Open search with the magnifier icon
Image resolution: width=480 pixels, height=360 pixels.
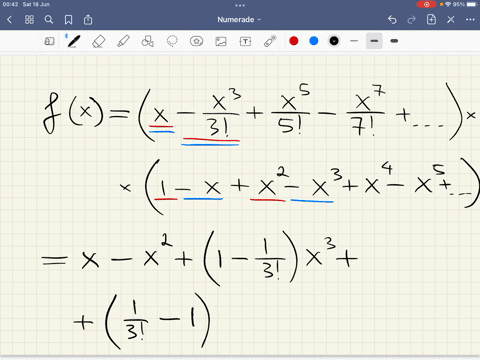(x=49, y=20)
